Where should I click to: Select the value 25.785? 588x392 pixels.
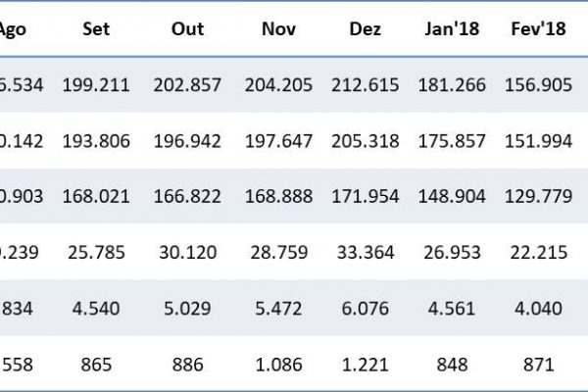[96, 252]
